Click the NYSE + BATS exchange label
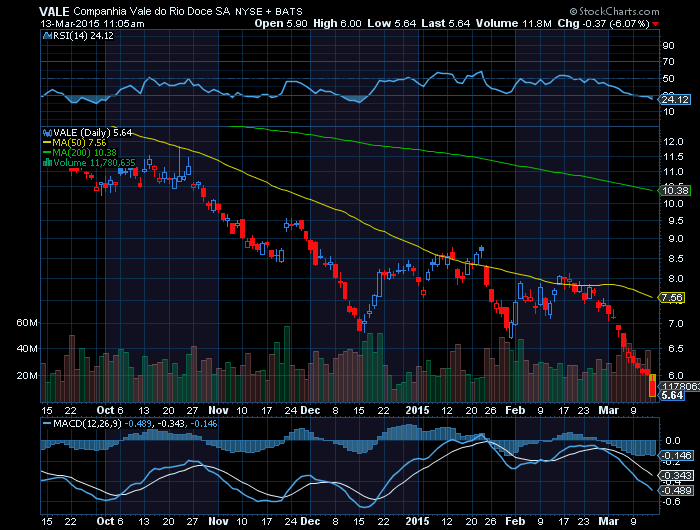700x530 pixels. click(269, 12)
